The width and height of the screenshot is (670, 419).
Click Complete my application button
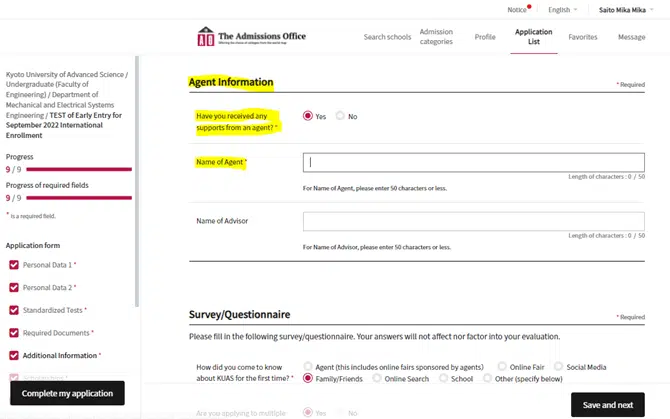point(67,393)
